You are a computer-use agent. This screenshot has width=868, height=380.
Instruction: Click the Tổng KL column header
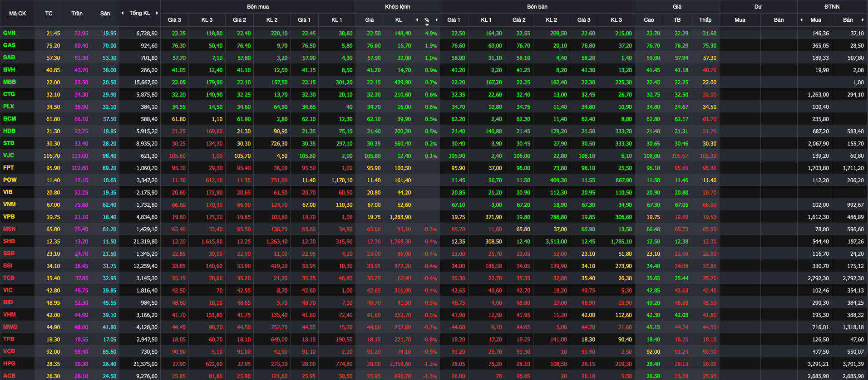coord(140,13)
